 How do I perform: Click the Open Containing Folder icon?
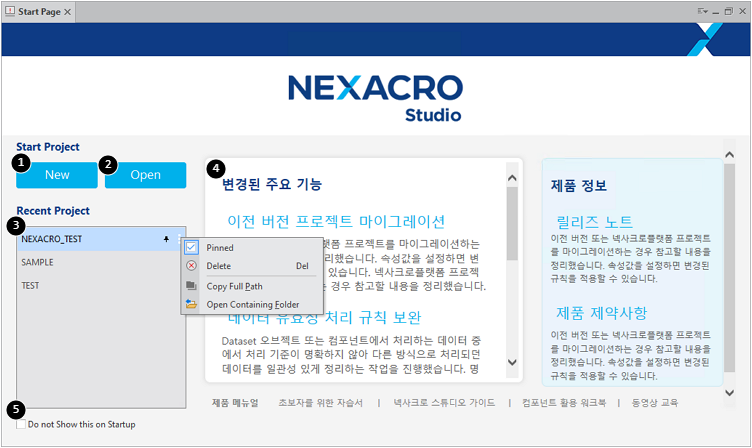[191, 304]
